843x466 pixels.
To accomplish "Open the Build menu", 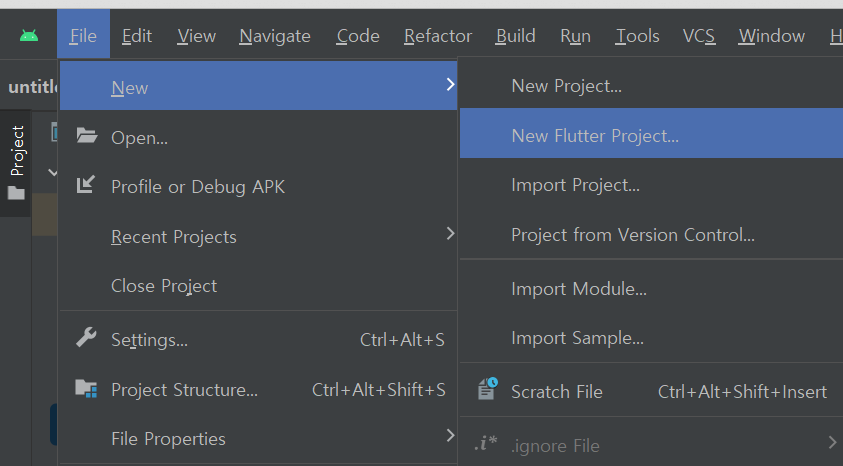I will [x=515, y=36].
